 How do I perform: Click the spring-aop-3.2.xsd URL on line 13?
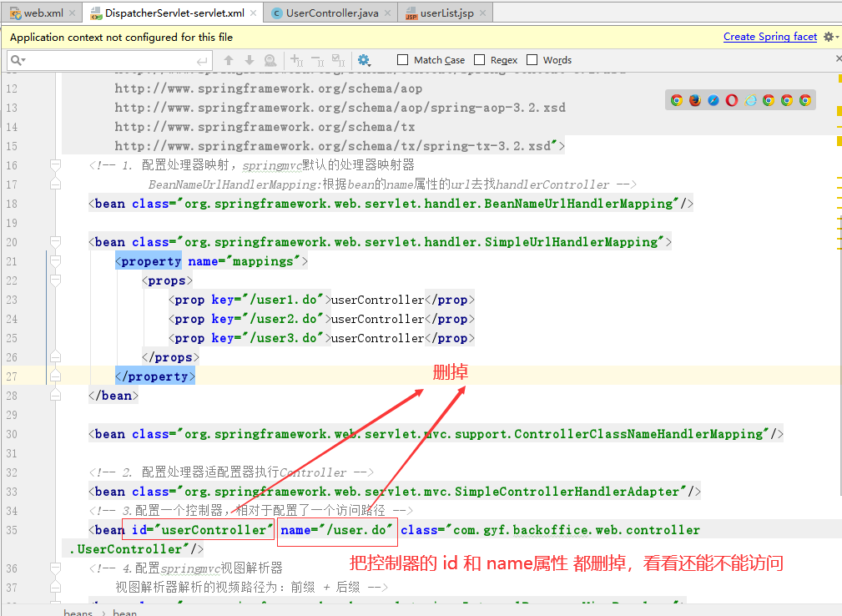(340, 108)
